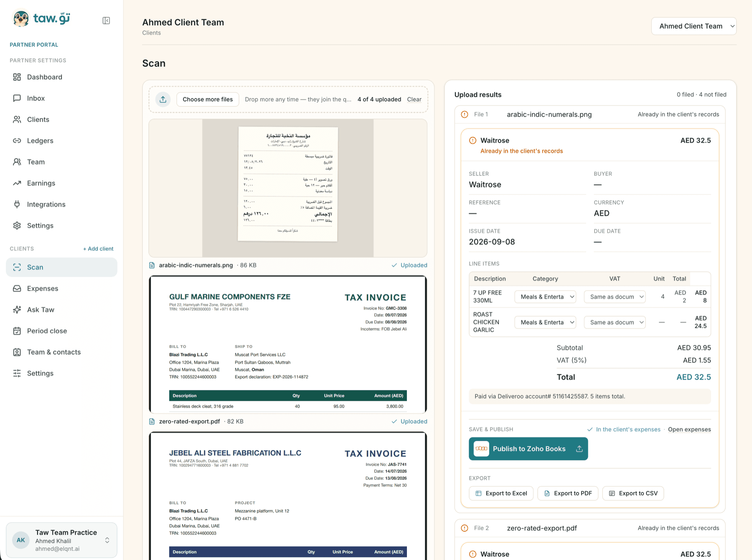Screen dimensions: 752x560
Task: Click the Ledgers link icon
Action: [17, 141]
